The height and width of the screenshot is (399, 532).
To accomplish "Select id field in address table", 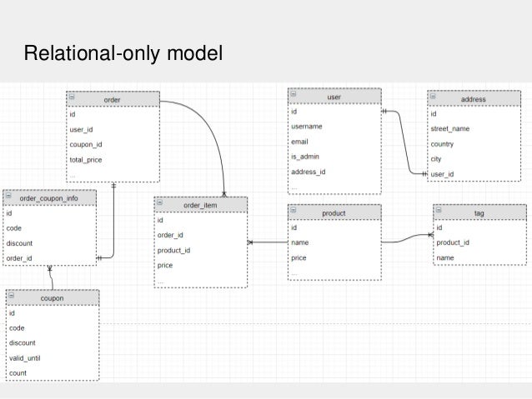I will coord(474,113).
